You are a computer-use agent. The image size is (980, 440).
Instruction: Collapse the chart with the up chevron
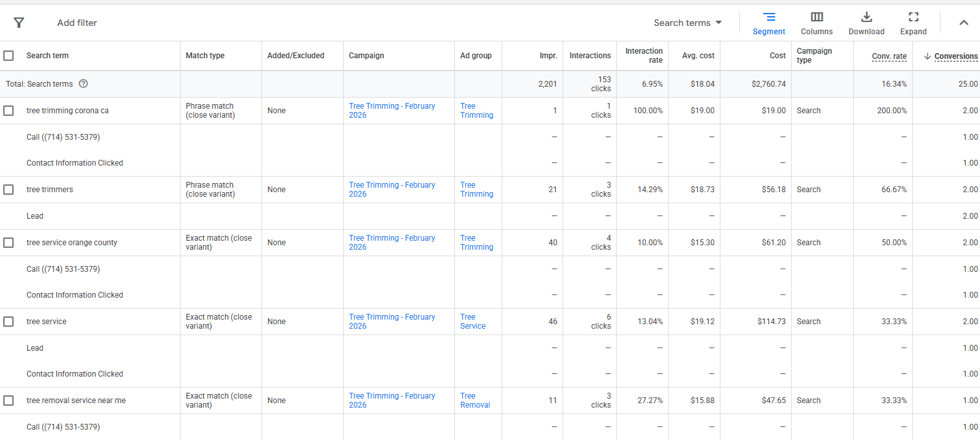tap(964, 23)
